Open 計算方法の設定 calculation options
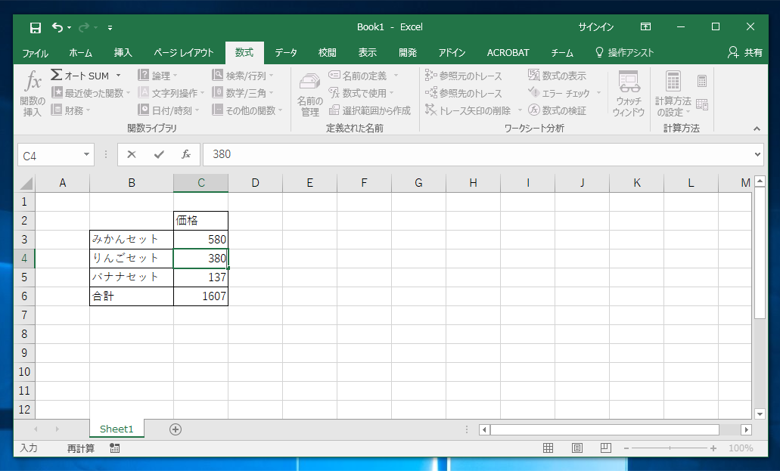This screenshot has width=780, height=471. 673,94
